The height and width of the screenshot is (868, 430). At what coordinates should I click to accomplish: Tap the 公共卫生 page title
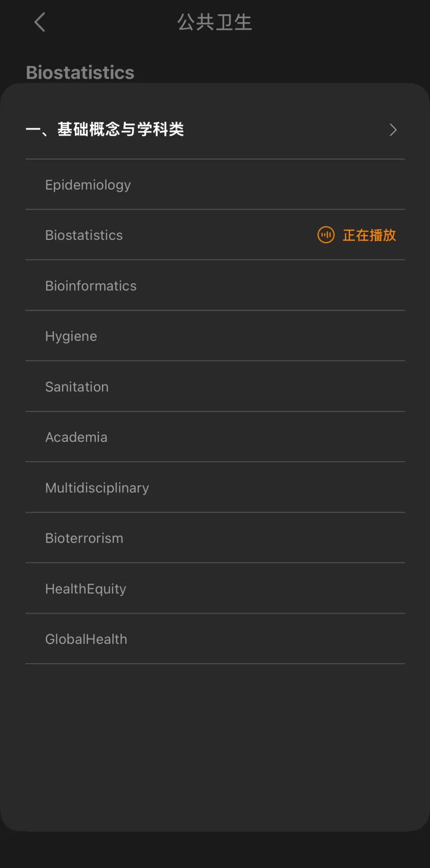pos(215,22)
